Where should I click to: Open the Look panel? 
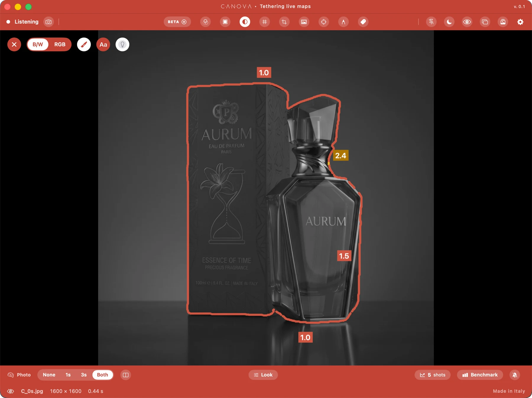pyautogui.click(x=263, y=375)
